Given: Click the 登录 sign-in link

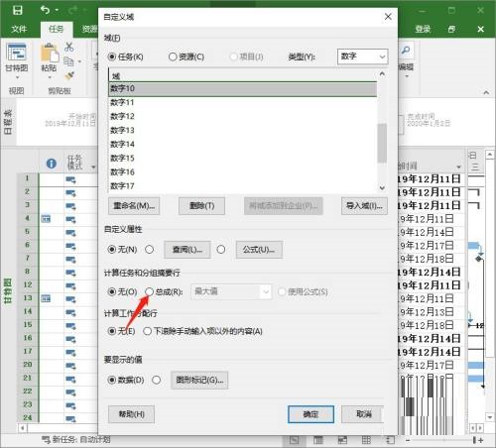Looking at the screenshot, I should 423,29.
